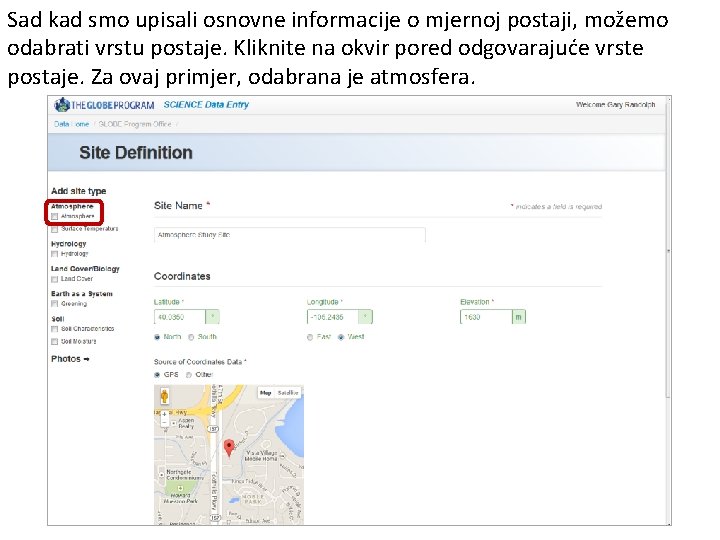Tick the Land Cover checkbox
Image resolution: width=720 pixels, height=540 pixels.
pyautogui.click(x=55, y=279)
